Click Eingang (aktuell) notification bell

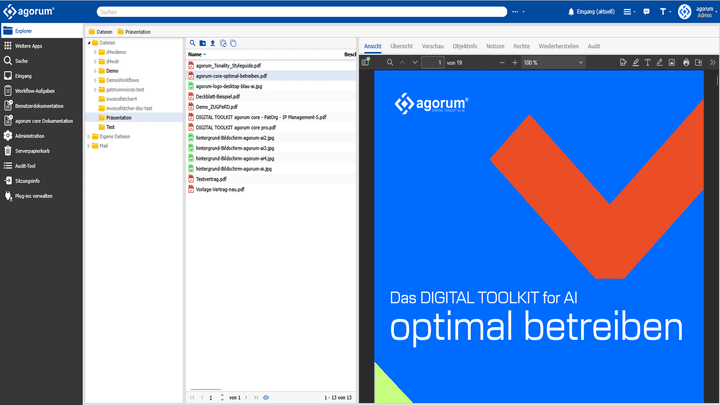pyautogui.click(x=591, y=11)
